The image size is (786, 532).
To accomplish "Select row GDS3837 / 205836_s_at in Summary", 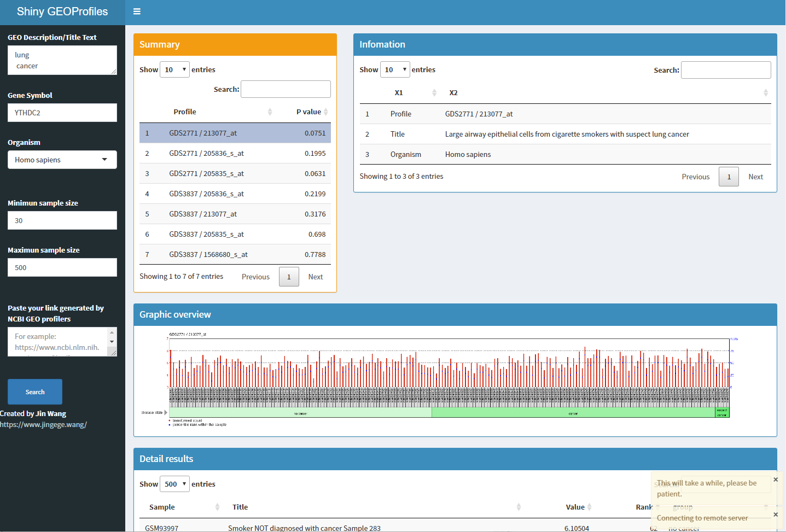I will [206, 194].
